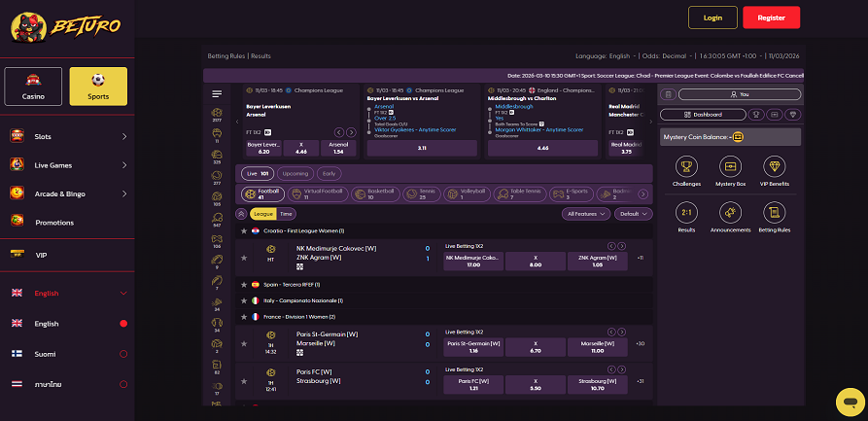
Task: Select the sidebar sport icon with count 2177
Action: coord(217,115)
